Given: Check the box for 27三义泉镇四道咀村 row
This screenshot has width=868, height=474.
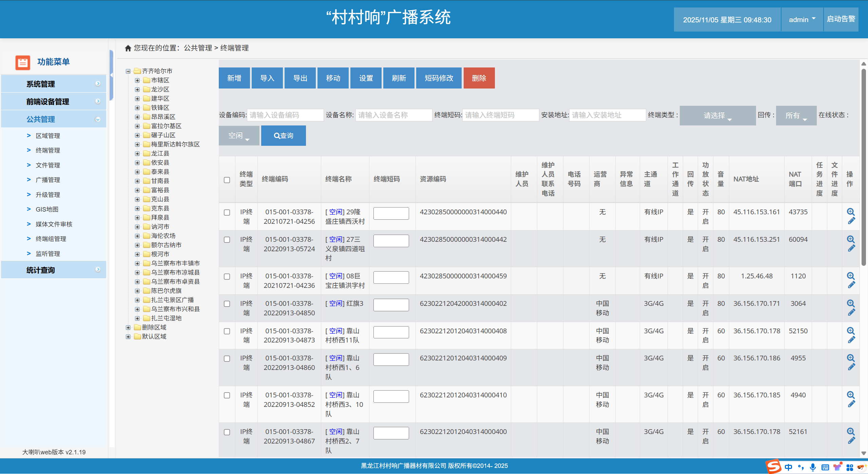Looking at the screenshot, I should click(x=227, y=240).
